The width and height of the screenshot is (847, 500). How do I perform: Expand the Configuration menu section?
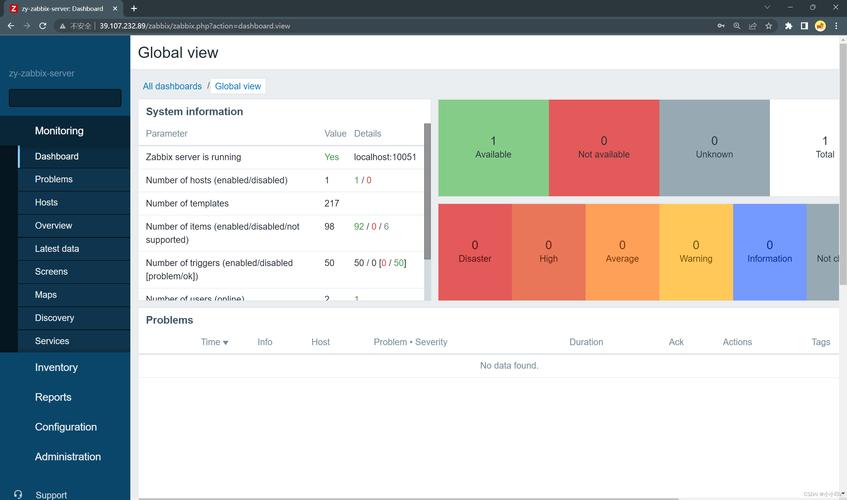pyautogui.click(x=66, y=427)
